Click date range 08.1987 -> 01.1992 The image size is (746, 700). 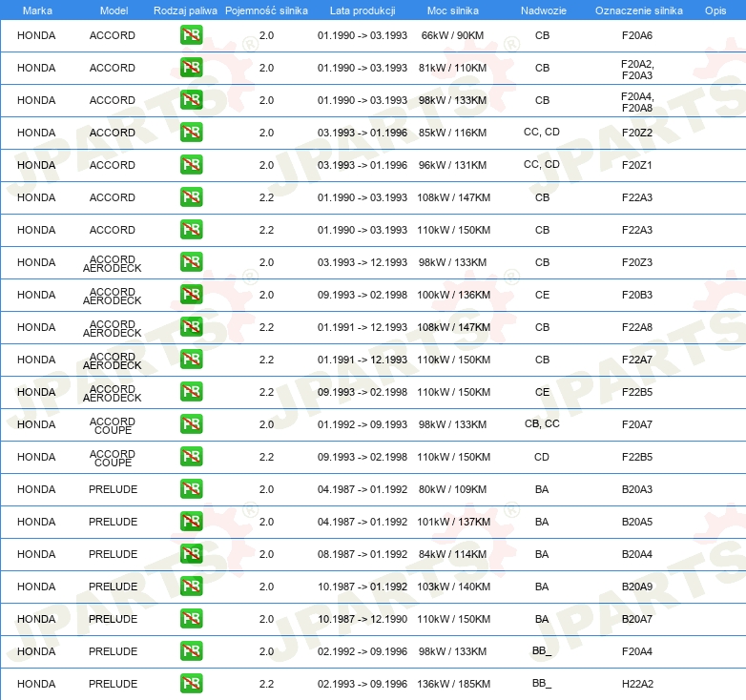pos(363,554)
